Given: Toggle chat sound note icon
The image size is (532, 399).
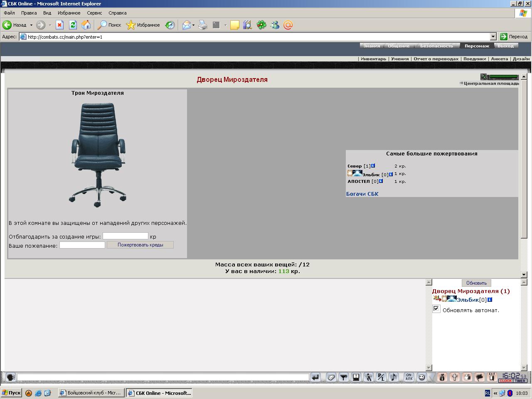Looking at the screenshot, I should (394, 377).
